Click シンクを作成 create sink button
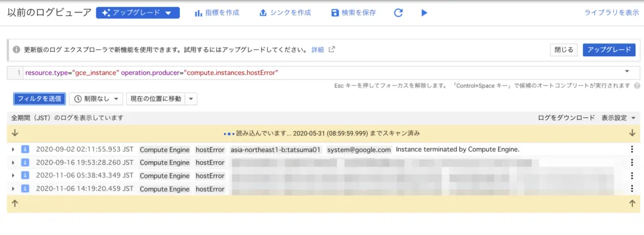This screenshot has width=644, height=235. coord(285,13)
